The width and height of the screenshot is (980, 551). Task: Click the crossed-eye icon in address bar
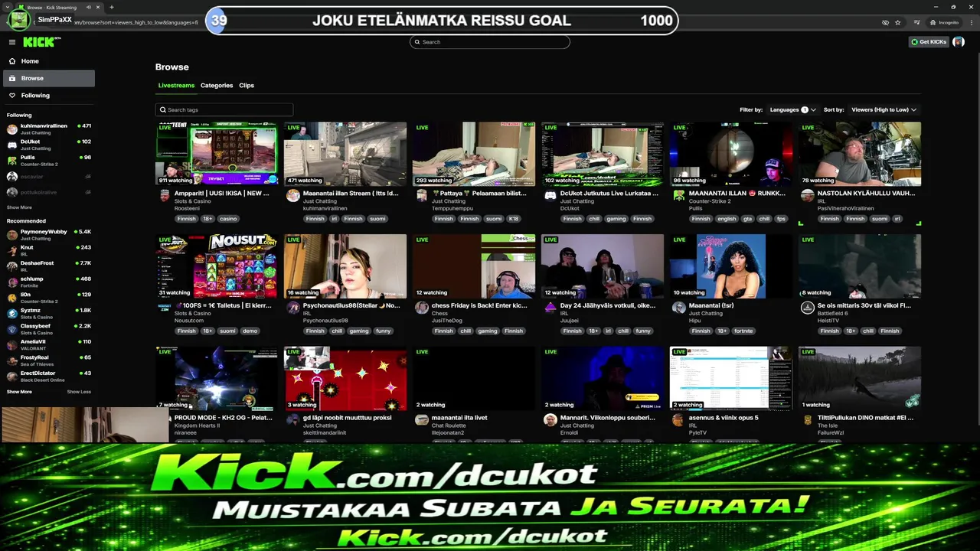point(885,22)
